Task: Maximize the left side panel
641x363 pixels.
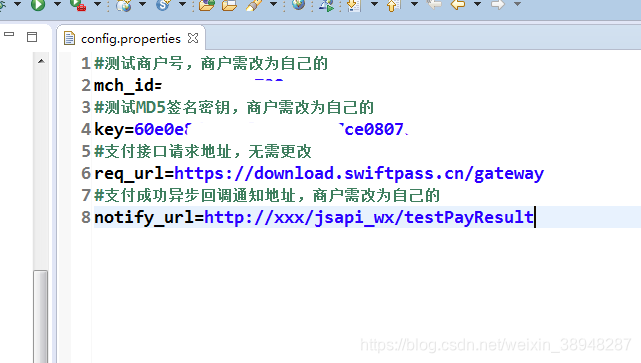Action: pyautogui.click(x=32, y=37)
